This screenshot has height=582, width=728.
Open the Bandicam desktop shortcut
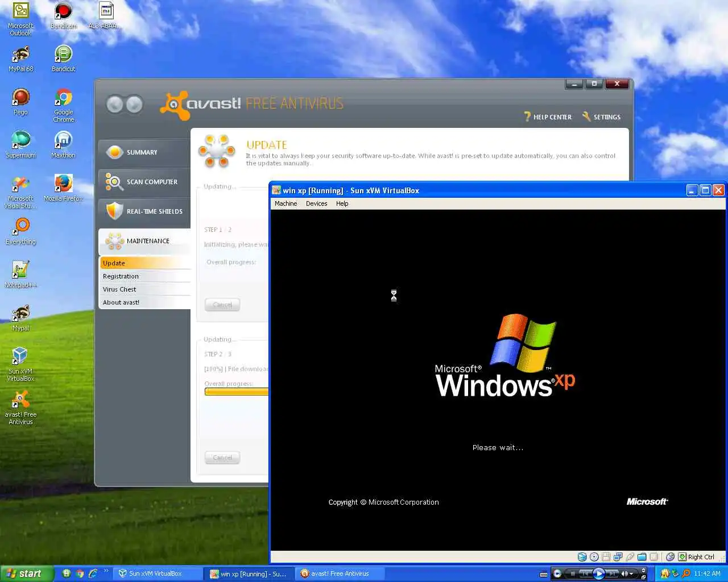[63, 15]
